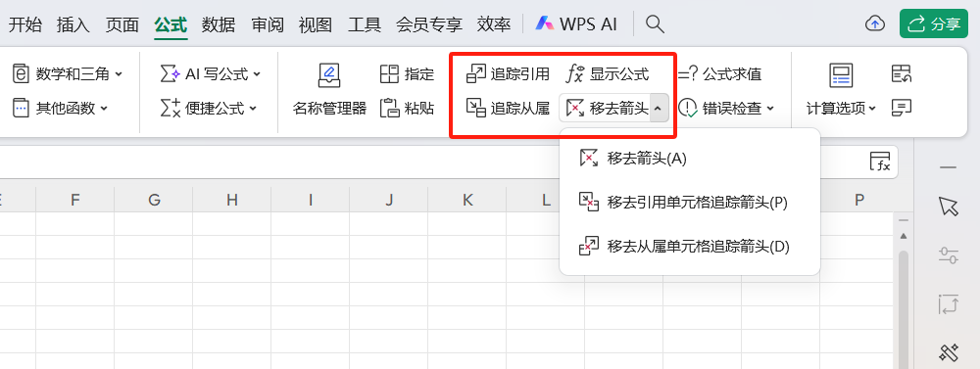This screenshot has width=980, height=369.
Task: Click the 移去箭头 ribbon button
Action: coord(606,108)
